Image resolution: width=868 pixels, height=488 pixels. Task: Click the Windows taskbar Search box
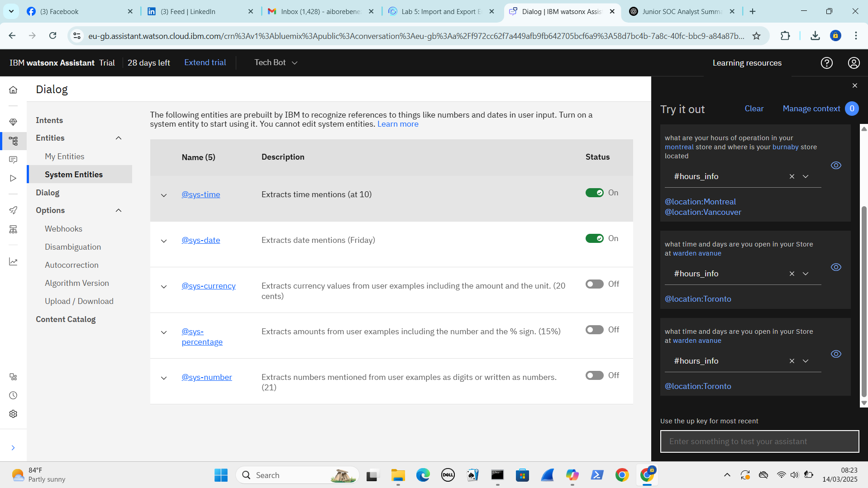click(x=297, y=475)
